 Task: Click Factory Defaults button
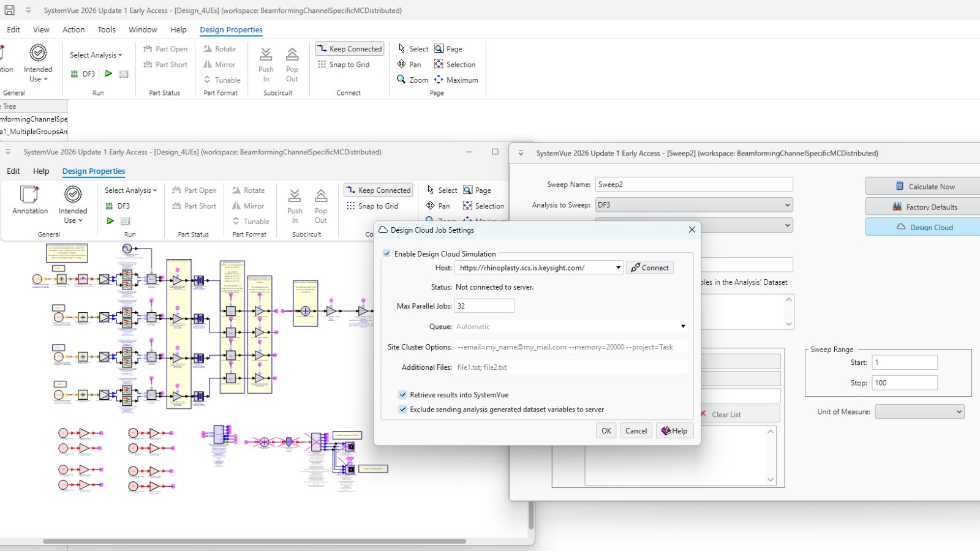pyautogui.click(x=924, y=207)
